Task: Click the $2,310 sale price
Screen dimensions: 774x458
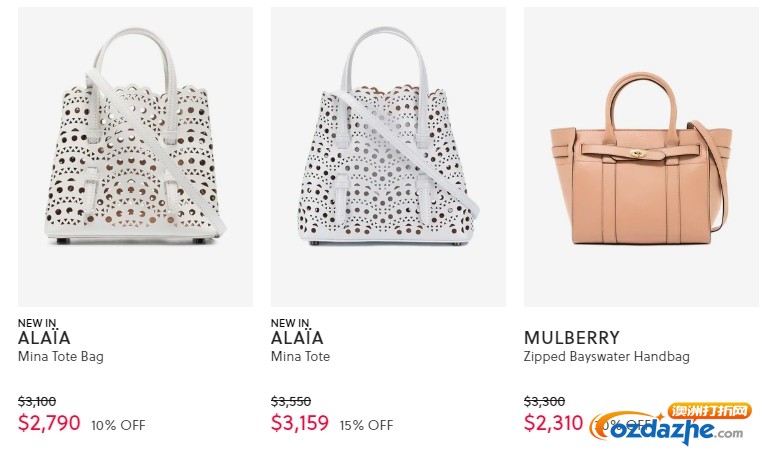Action: coord(553,423)
